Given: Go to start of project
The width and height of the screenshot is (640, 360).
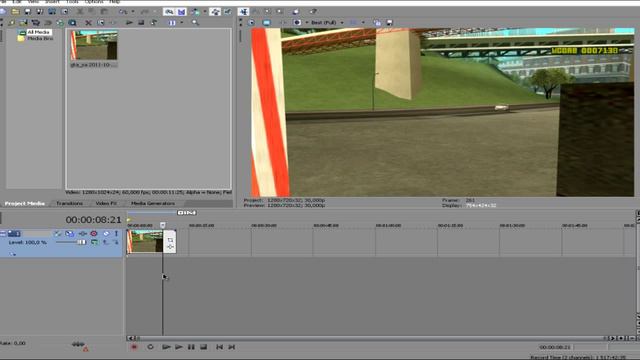Looking at the screenshot, I should click(219, 347).
